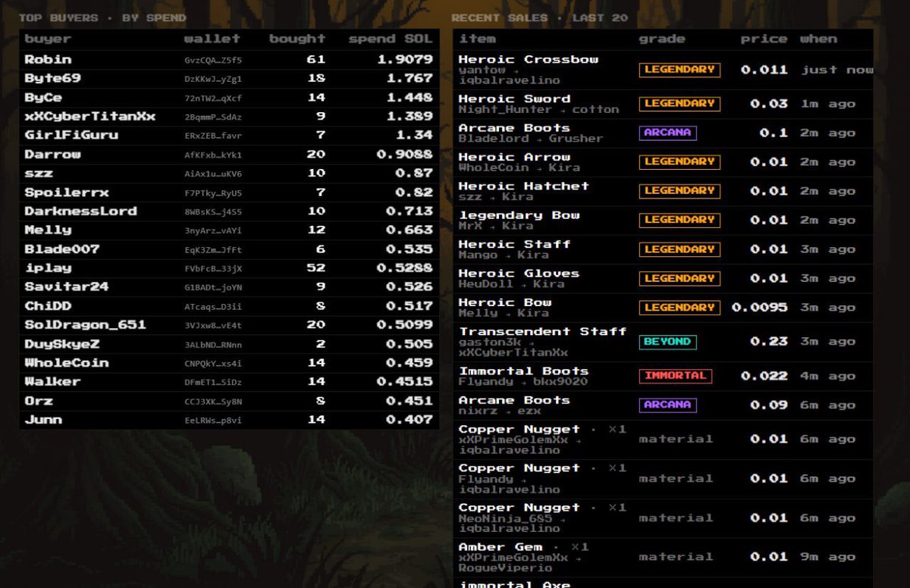Click the legendary Bow sale item

tap(519, 215)
